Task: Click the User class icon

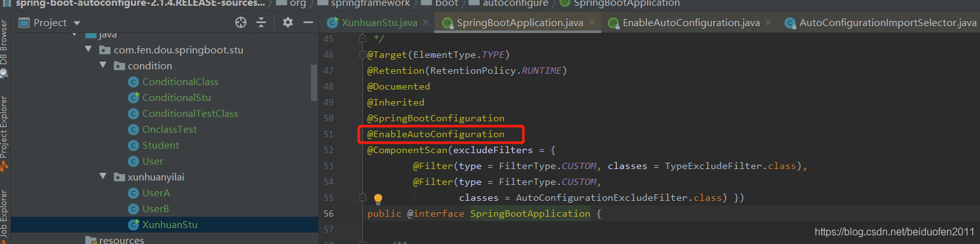Action: (133, 161)
